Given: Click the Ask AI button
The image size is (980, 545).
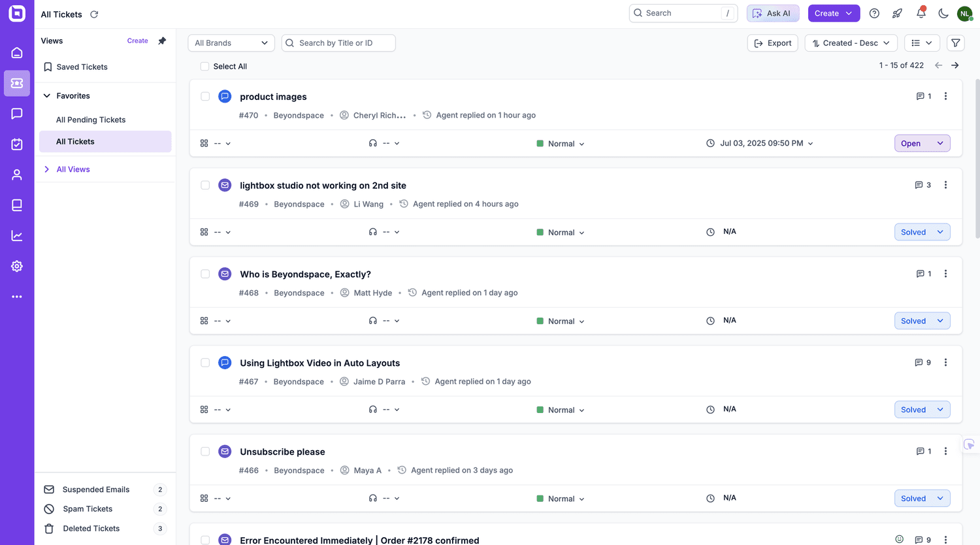Looking at the screenshot, I should point(773,13).
